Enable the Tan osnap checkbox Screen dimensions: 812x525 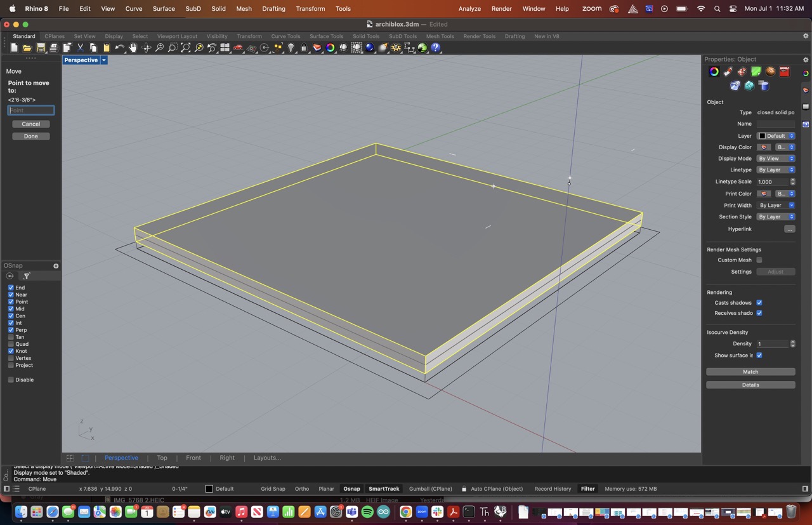tap(11, 337)
